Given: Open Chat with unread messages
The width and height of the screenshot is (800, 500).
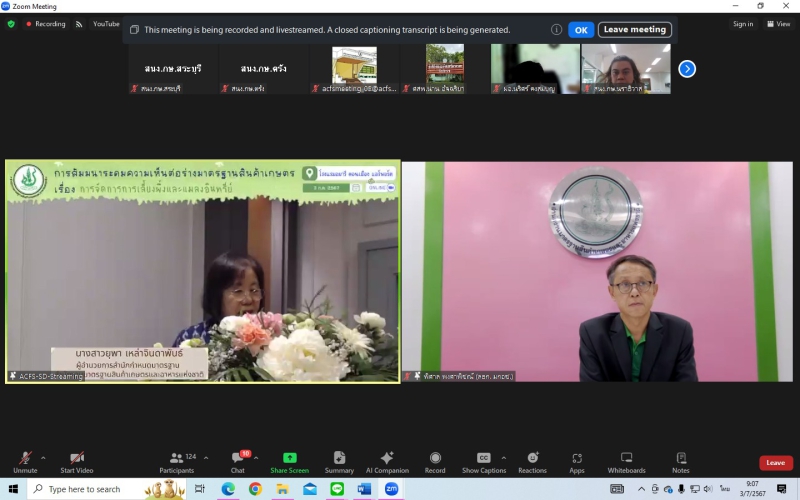Looking at the screenshot, I should point(238,462).
